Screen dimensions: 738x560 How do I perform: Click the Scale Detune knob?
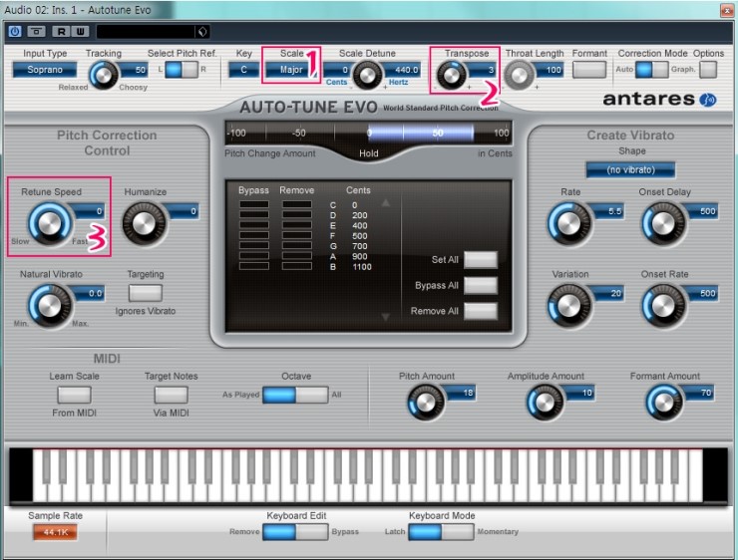tap(368, 75)
